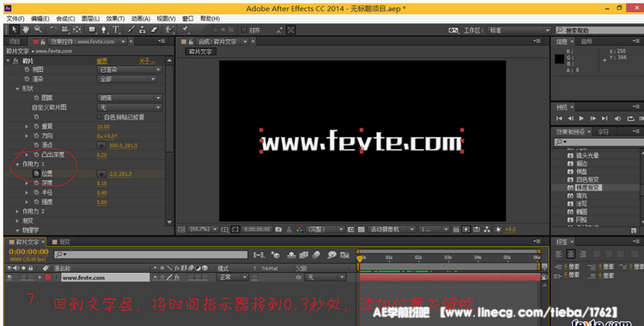This screenshot has width=644, height=326.
Task: Jump to first frame in preview
Action: click(559, 118)
